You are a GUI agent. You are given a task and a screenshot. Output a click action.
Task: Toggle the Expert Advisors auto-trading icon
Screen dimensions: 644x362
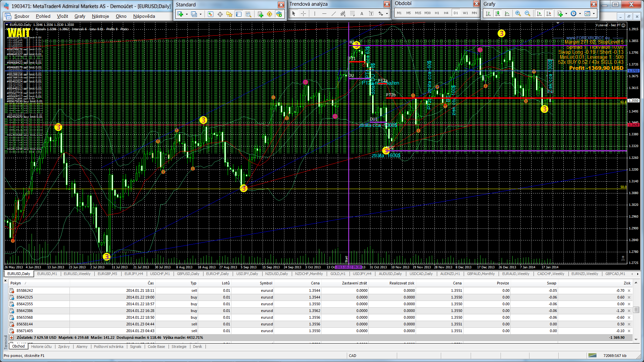(279, 14)
